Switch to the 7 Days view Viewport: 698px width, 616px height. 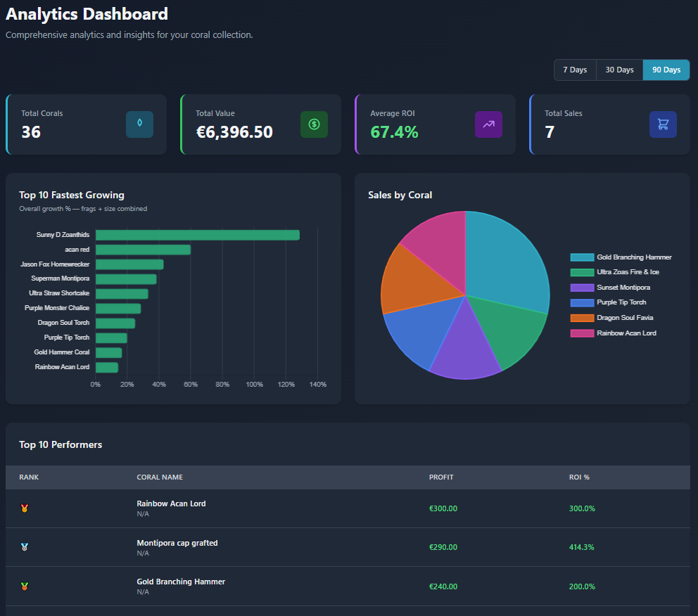pos(574,70)
